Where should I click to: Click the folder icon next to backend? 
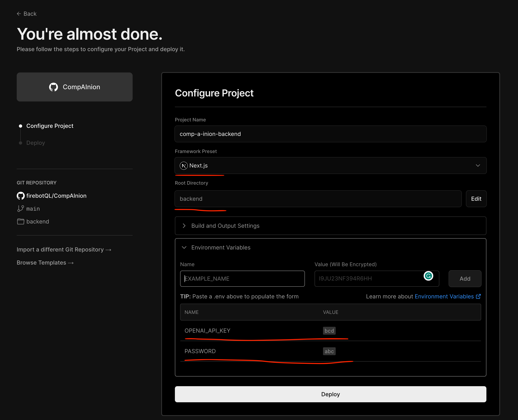click(21, 222)
